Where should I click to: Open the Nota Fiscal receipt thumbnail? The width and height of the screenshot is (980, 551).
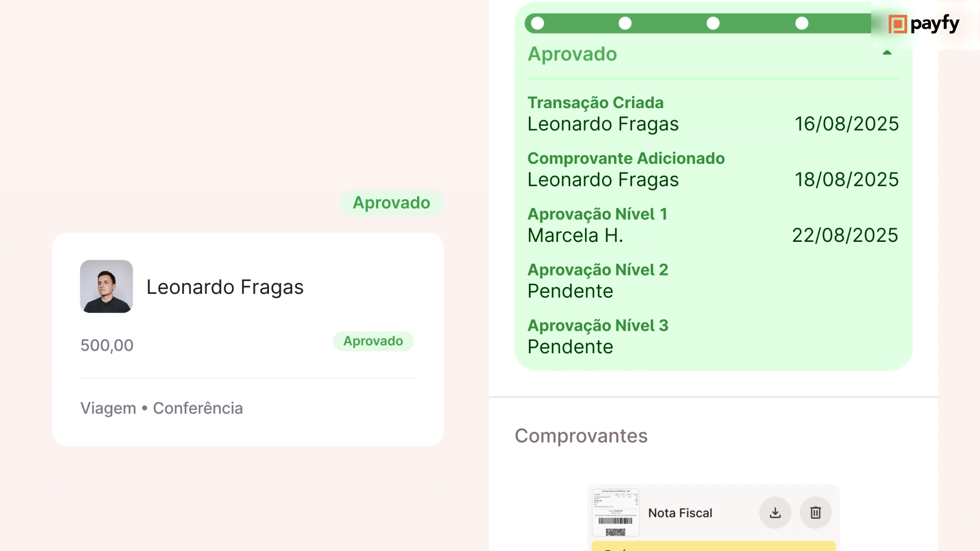[x=616, y=513]
